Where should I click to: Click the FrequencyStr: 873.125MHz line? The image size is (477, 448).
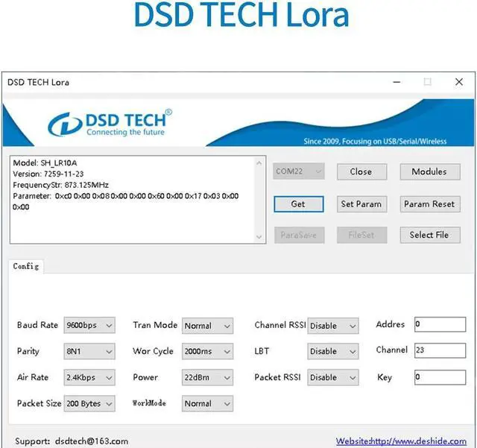point(60,185)
